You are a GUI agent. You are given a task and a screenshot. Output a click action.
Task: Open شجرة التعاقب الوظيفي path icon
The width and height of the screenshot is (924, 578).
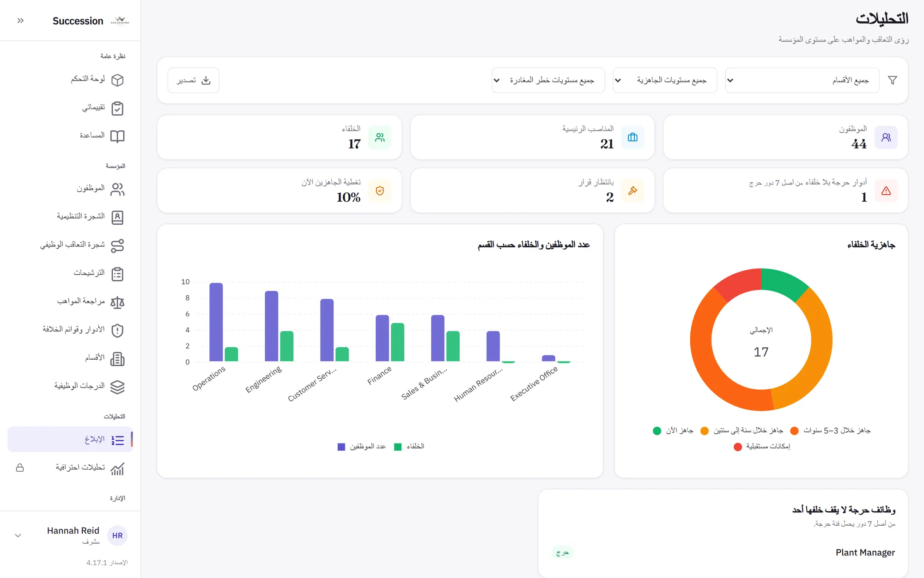(x=117, y=246)
